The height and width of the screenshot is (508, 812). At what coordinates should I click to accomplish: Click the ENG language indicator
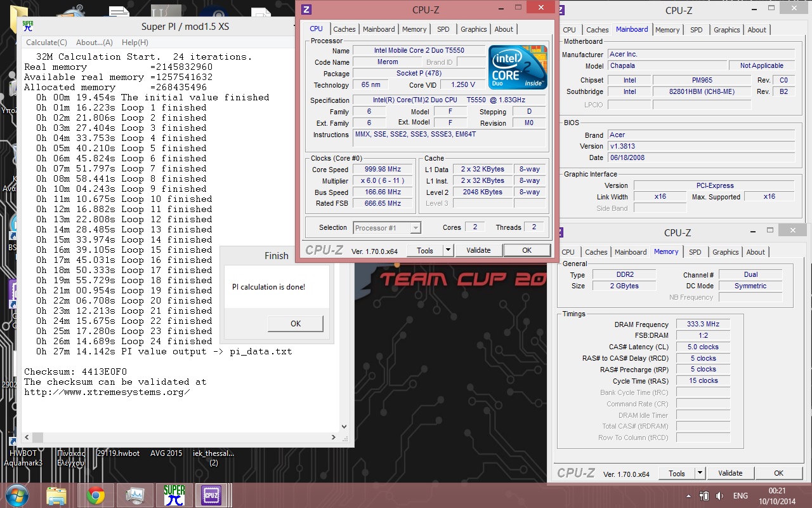[740, 495]
